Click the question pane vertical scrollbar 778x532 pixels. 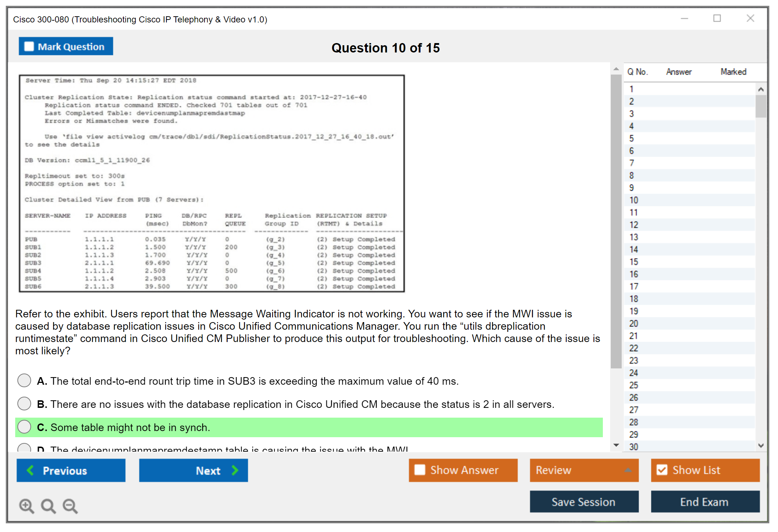616,221
